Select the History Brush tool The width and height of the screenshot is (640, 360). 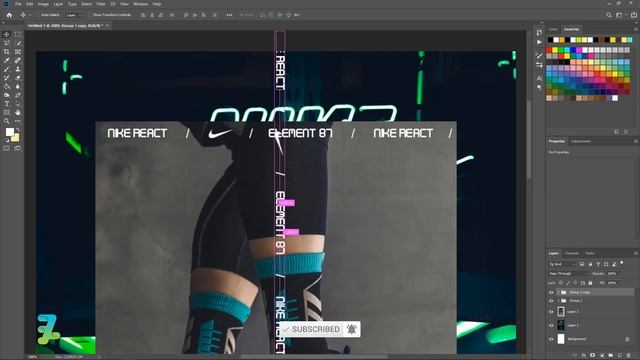click(x=7, y=78)
